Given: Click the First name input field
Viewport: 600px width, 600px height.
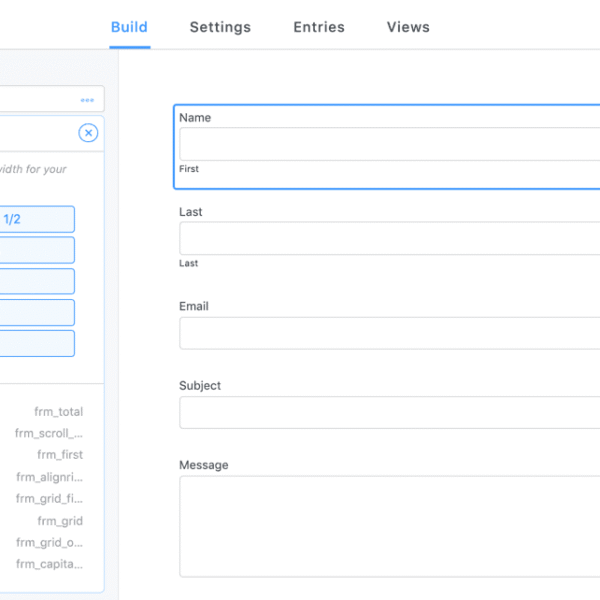Looking at the screenshot, I should coord(390,144).
